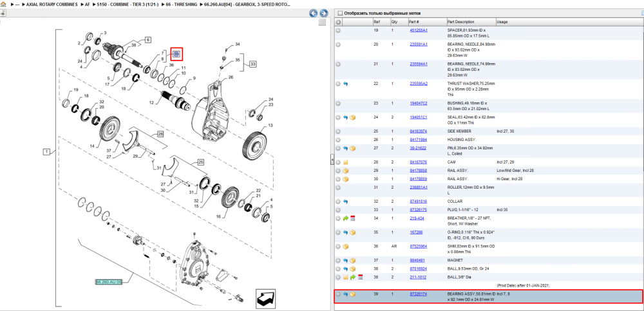This screenshot has width=644, height=311.
Task: Click red list icon on row 34 BREATHER
Action: (x=352, y=218)
